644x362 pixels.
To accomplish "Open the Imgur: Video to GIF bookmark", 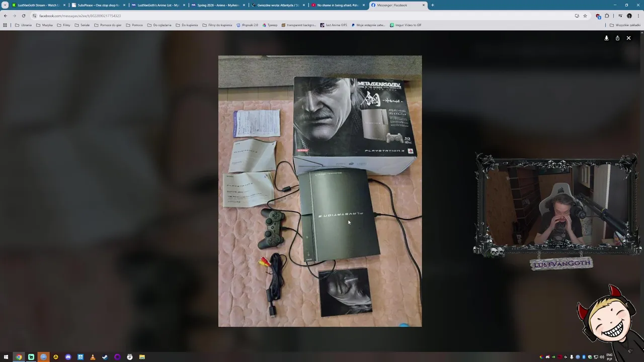I will (406, 25).
